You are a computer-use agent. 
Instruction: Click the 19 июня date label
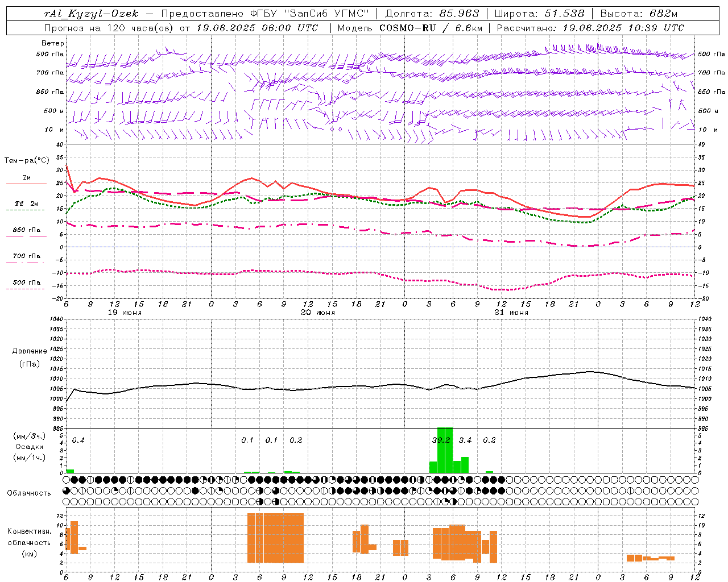tap(125, 313)
